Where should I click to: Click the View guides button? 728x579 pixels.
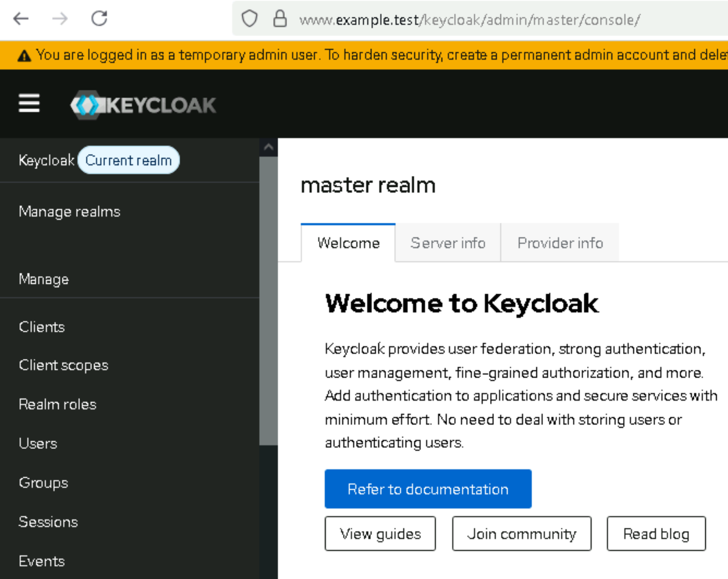point(380,534)
